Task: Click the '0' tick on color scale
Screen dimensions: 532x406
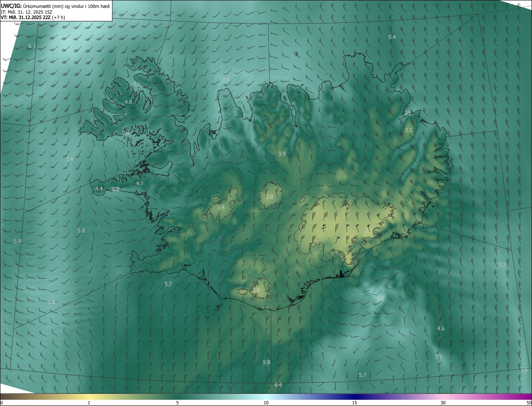Action: click(1, 403)
